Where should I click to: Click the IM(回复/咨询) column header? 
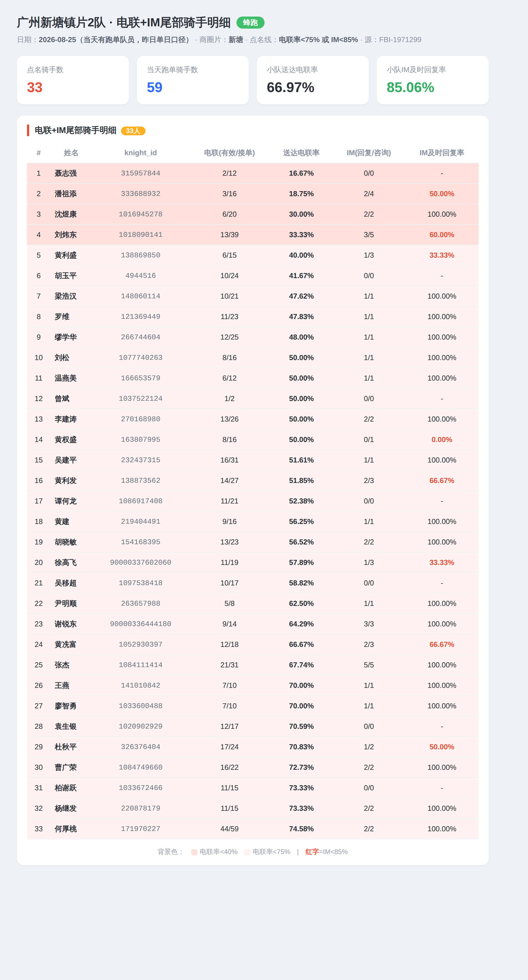(x=368, y=153)
